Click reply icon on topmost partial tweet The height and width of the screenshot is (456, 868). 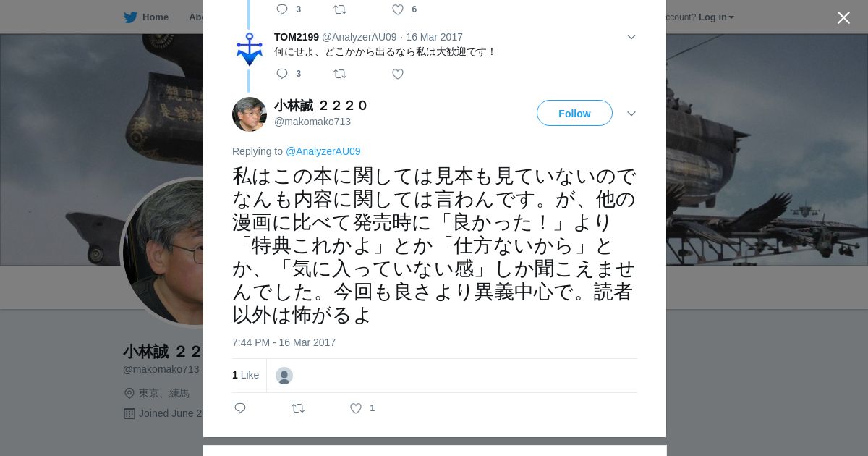point(282,9)
